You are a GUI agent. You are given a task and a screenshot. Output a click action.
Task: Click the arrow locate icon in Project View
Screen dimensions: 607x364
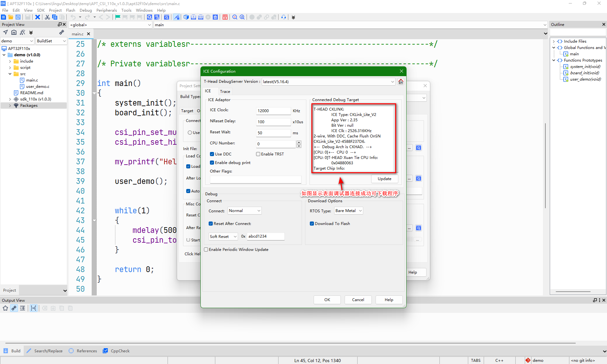click(5, 32)
